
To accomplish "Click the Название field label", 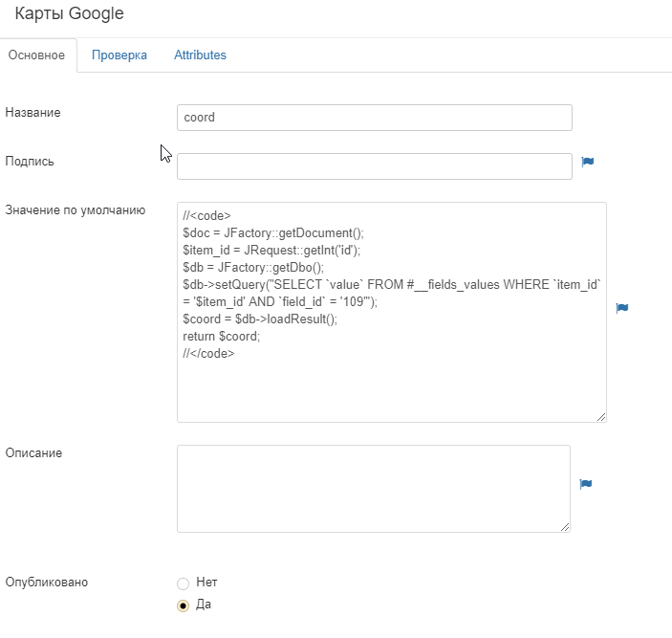I will [33, 113].
